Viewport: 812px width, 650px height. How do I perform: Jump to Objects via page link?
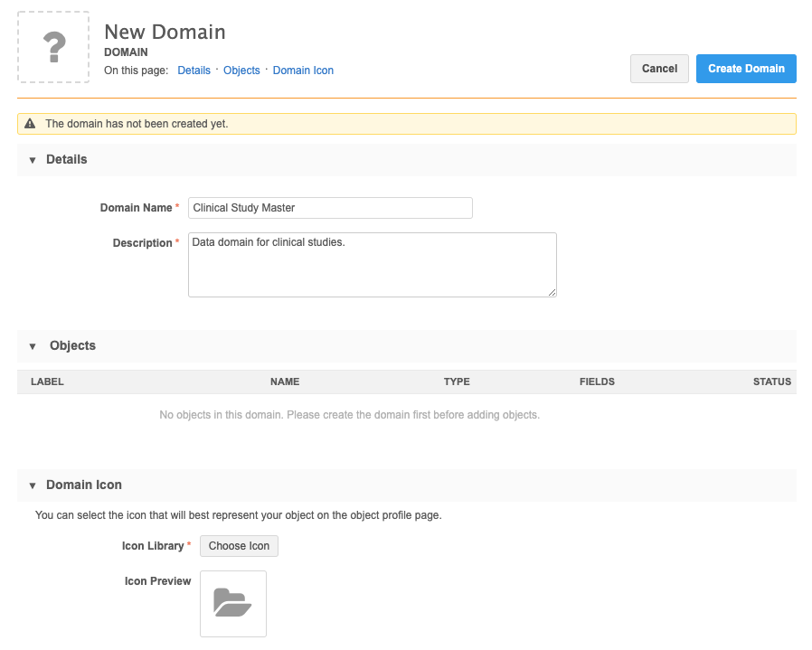click(241, 71)
